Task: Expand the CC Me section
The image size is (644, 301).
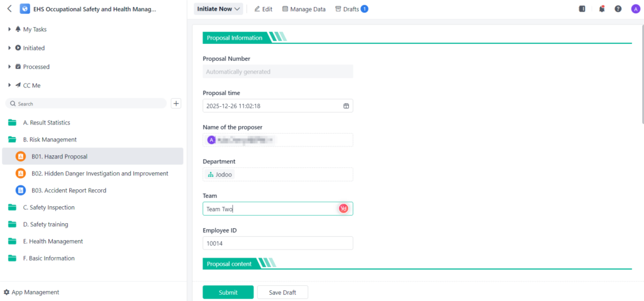Action: (x=9, y=85)
